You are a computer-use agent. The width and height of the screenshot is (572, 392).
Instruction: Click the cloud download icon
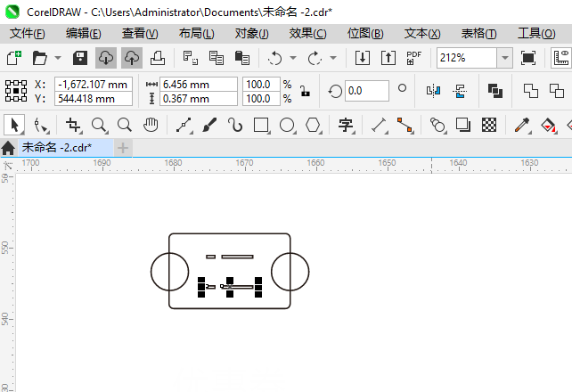pyautogui.click(x=106, y=58)
